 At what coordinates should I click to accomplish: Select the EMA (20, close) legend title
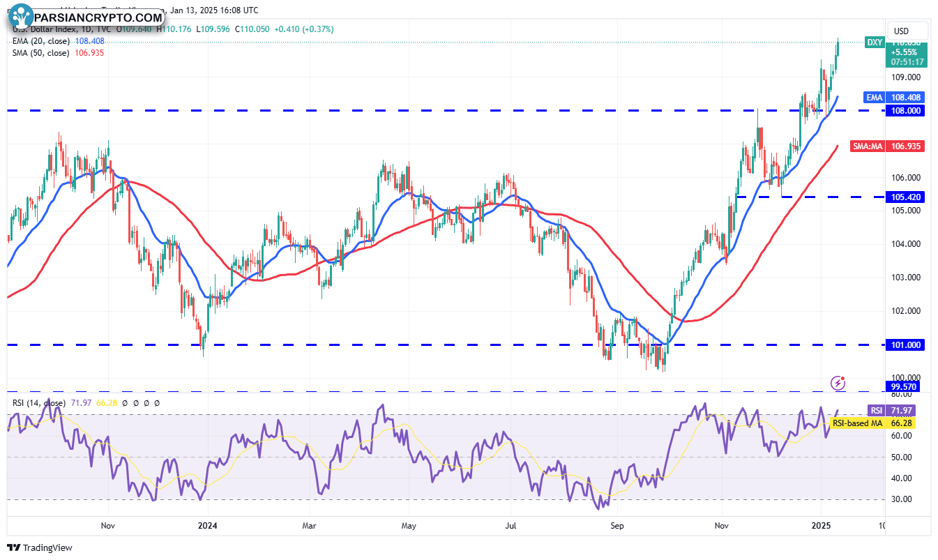point(42,41)
